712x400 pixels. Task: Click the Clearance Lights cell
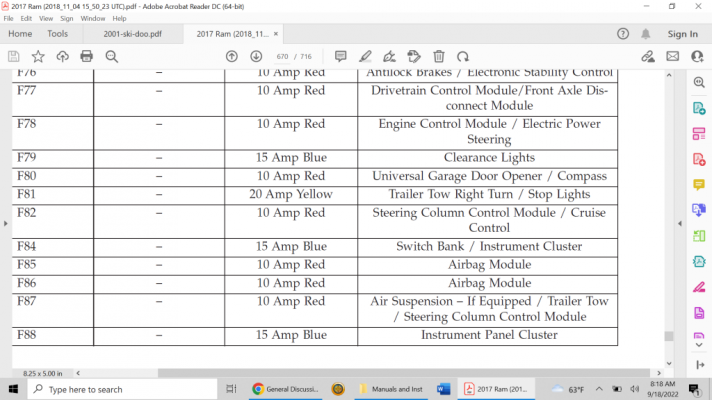click(x=489, y=158)
